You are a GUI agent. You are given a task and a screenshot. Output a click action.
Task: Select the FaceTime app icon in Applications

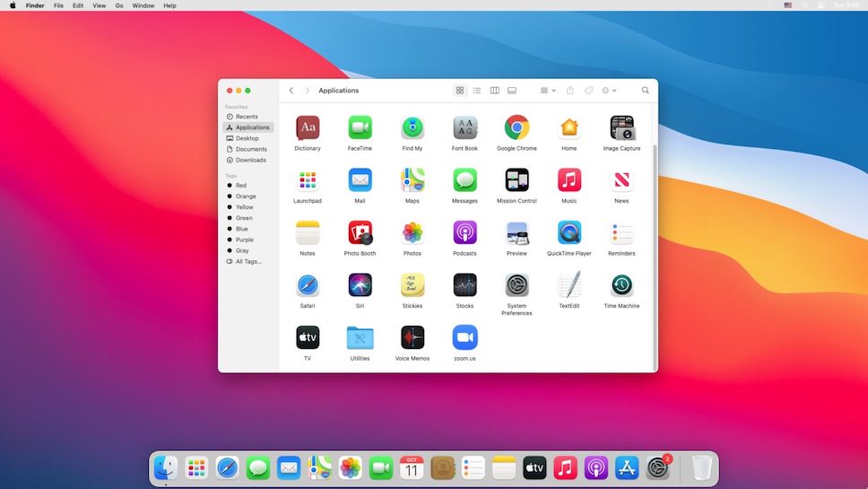click(x=360, y=128)
